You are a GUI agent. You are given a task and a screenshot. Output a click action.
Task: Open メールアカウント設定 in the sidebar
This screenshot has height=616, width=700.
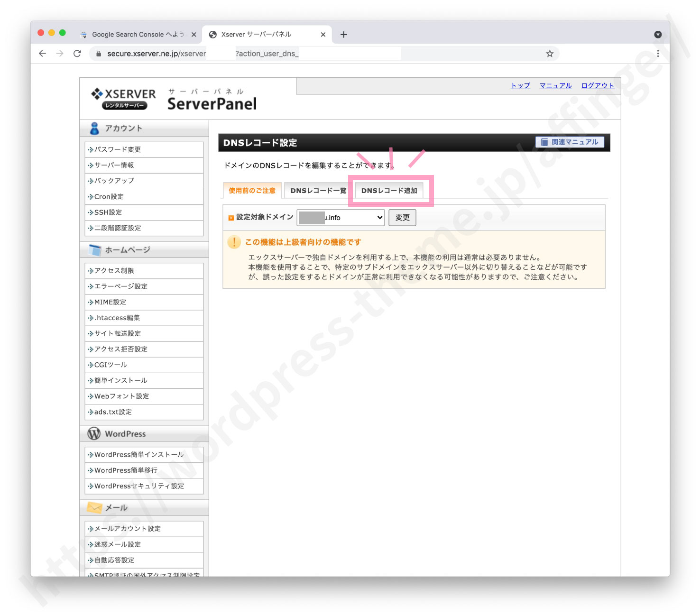coord(144,529)
